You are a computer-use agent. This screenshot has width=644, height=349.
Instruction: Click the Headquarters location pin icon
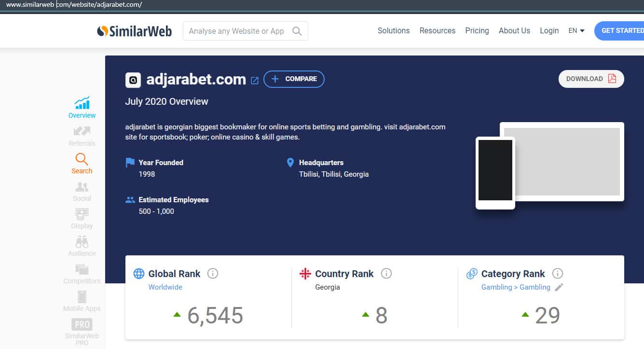(290, 163)
